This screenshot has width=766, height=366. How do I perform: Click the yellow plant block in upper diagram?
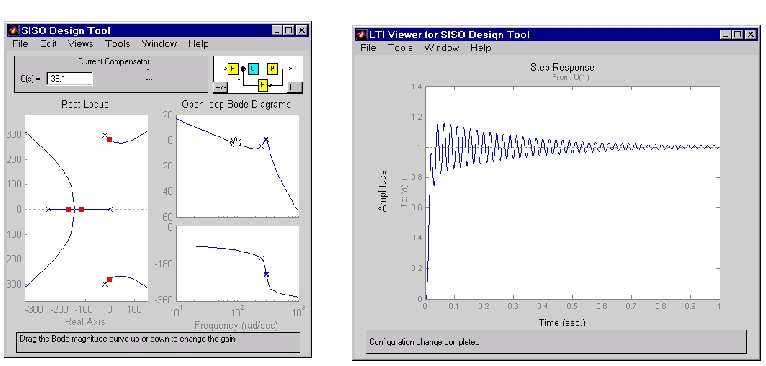[x=273, y=68]
